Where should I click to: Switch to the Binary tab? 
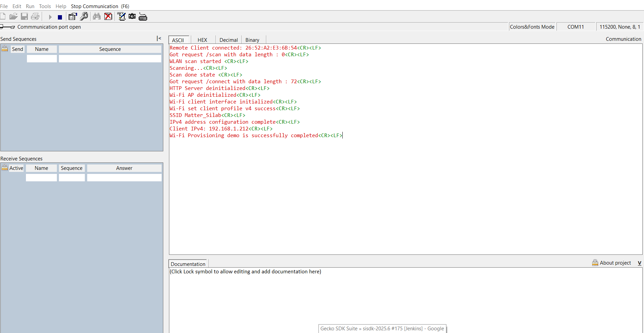point(252,40)
